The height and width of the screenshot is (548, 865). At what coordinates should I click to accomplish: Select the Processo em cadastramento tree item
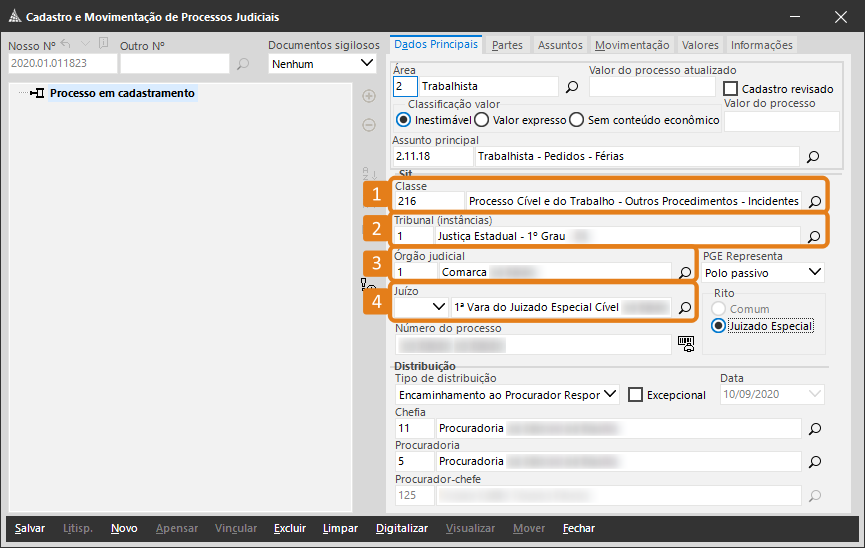pyautogui.click(x=122, y=93)
